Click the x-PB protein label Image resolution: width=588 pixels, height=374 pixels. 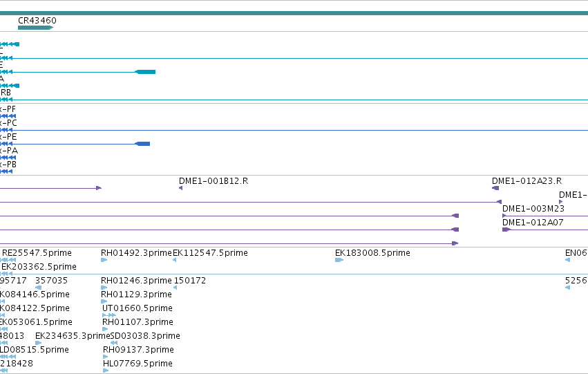[x=8, y=165]
